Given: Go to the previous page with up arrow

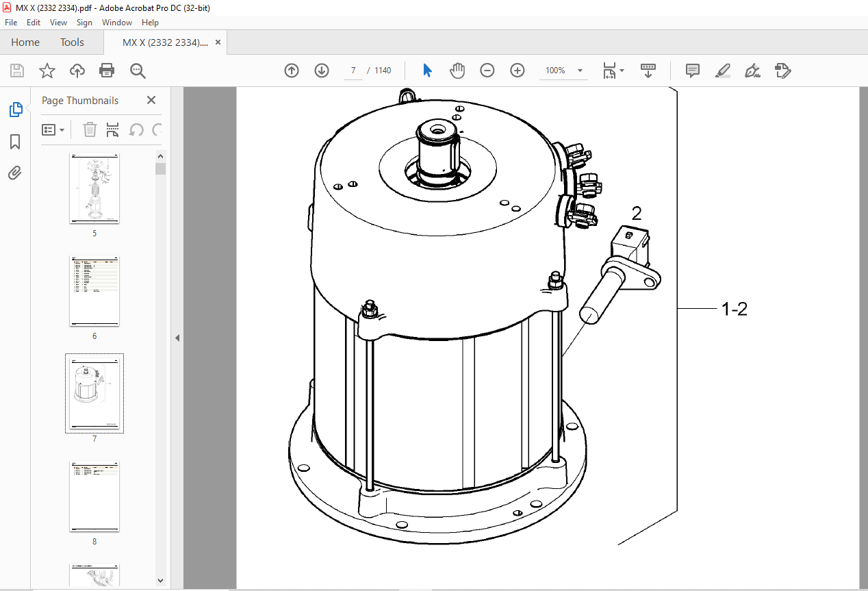Looking at the screenshot, I should click(292, 71).
